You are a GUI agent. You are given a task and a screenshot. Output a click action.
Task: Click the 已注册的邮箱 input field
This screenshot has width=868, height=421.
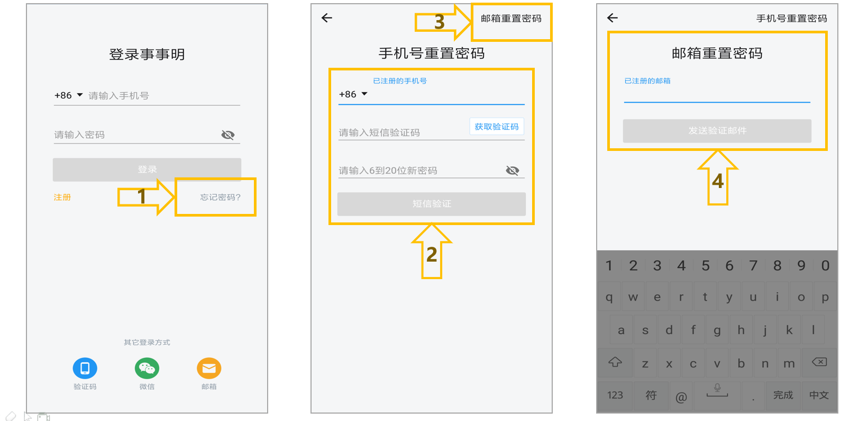click(x=717, y=94)
